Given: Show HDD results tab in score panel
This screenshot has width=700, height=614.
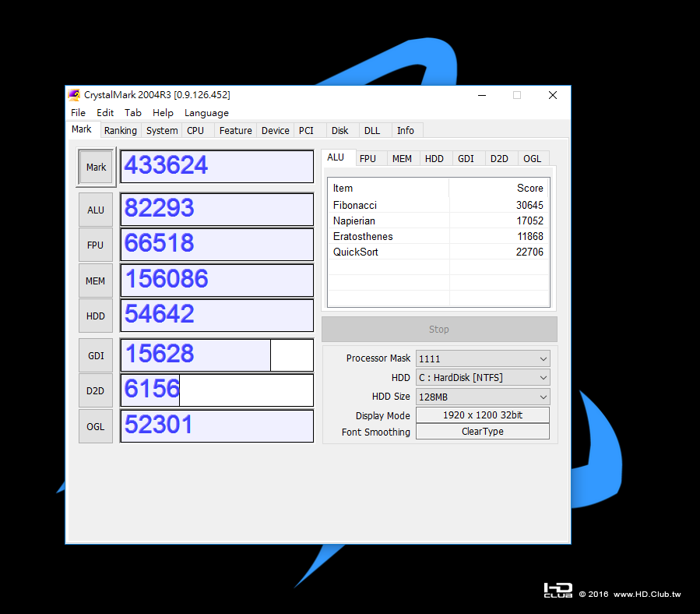Looking at the screenshot, I should coord(434,159).
